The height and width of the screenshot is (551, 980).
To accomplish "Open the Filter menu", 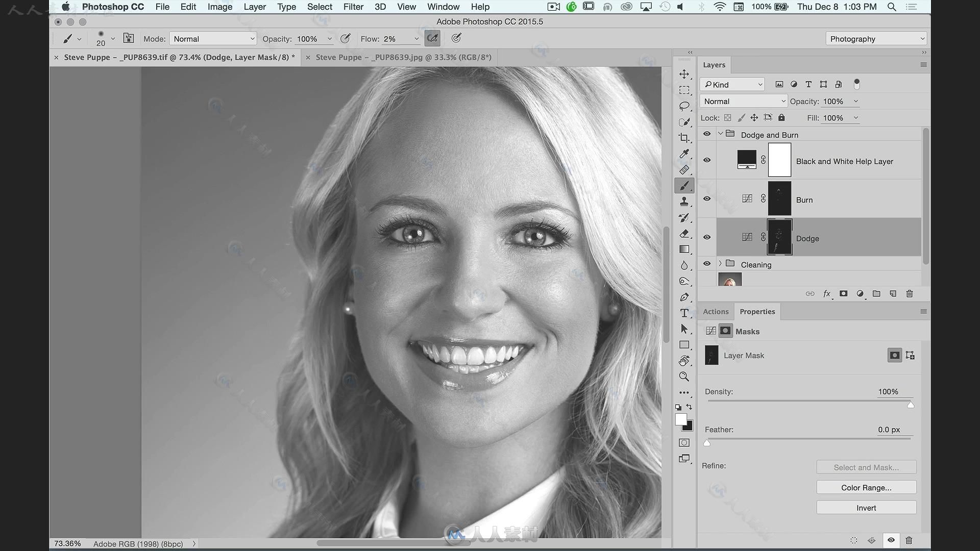I will pos(352,7).
